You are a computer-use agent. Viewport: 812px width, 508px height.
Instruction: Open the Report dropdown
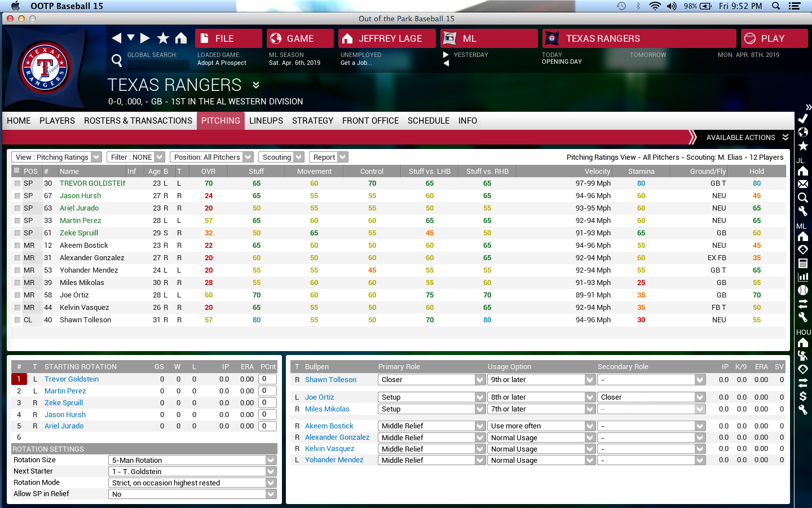click(328, 157)
